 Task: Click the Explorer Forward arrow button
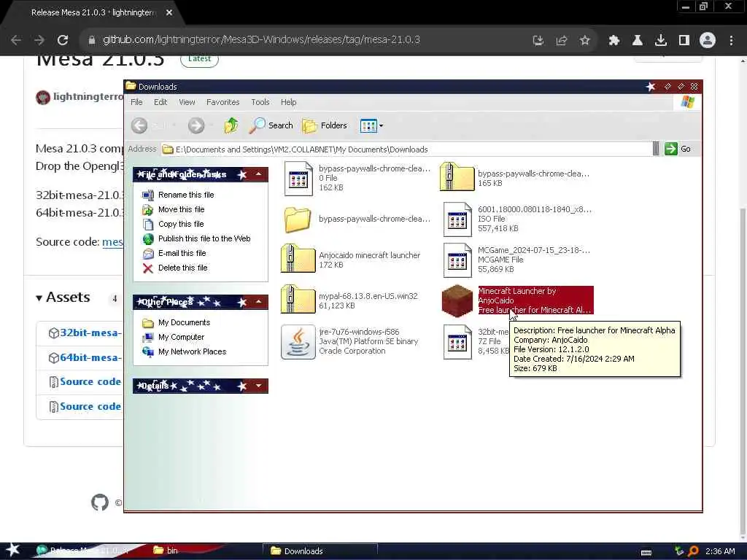click(196, 125)
